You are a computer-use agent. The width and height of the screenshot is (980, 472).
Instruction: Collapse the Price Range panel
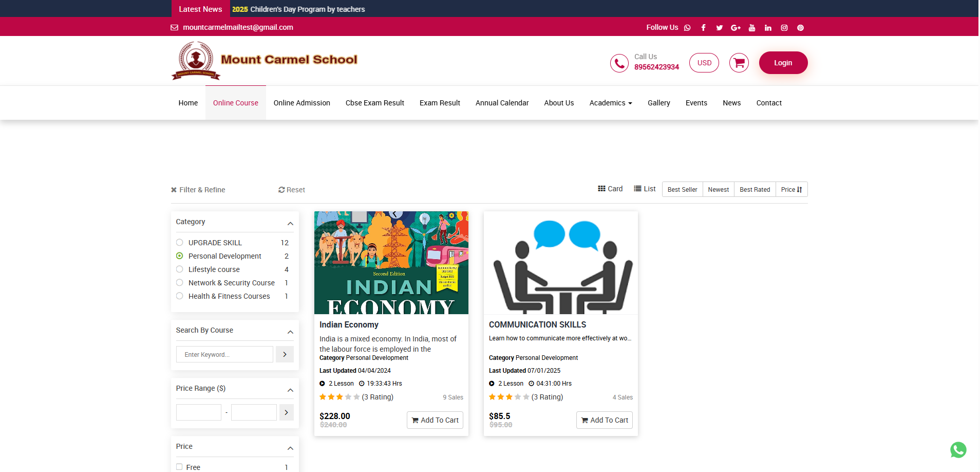[x=290, y=390]
